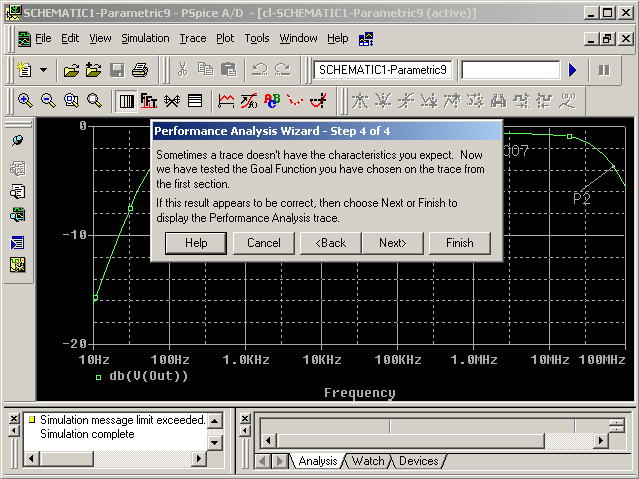Click the progress pane scroll left arrow

[268, 441]
